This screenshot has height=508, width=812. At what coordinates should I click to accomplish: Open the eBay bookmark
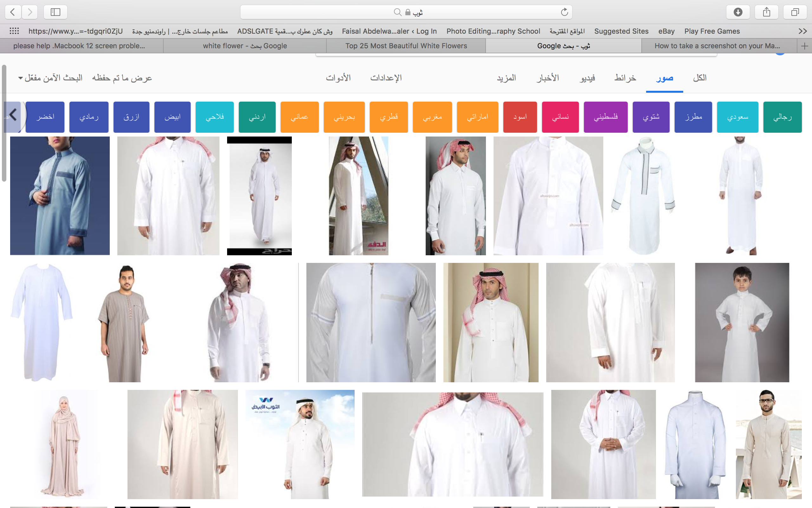point(666,31)
